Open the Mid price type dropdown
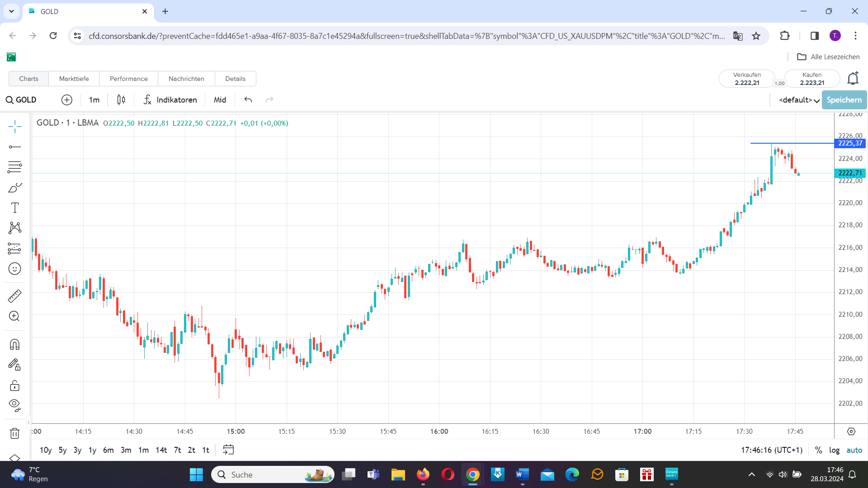This screenshot has width=868, height=488. point(220,100)
